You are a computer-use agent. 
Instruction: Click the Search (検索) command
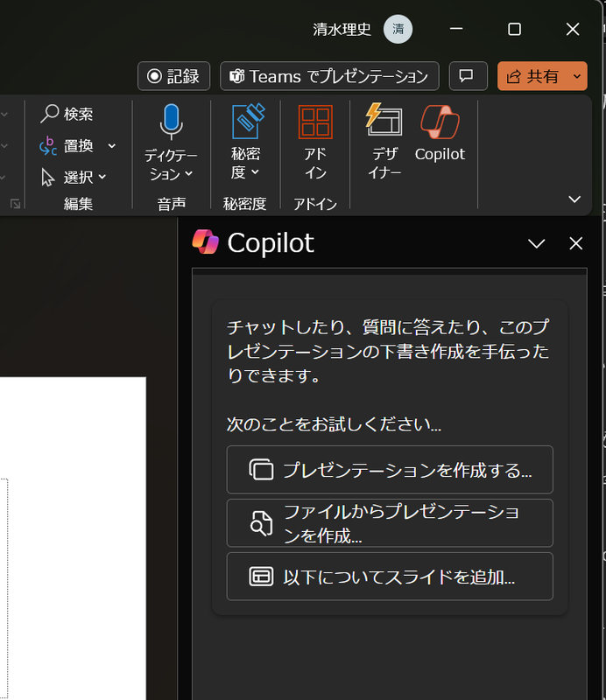click(x=67, y=114)
